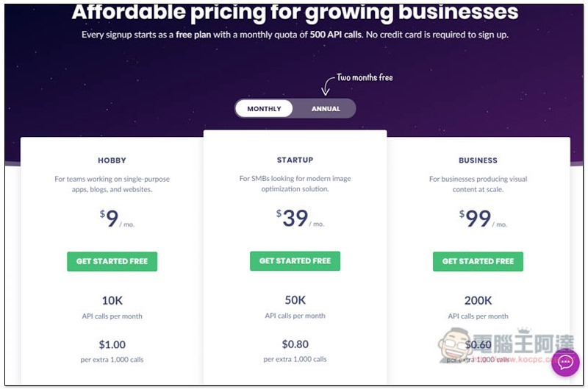Click the $1.00 per extra calls price
The height and width of the screenshot is (390, 588).
tap(112, 344)
